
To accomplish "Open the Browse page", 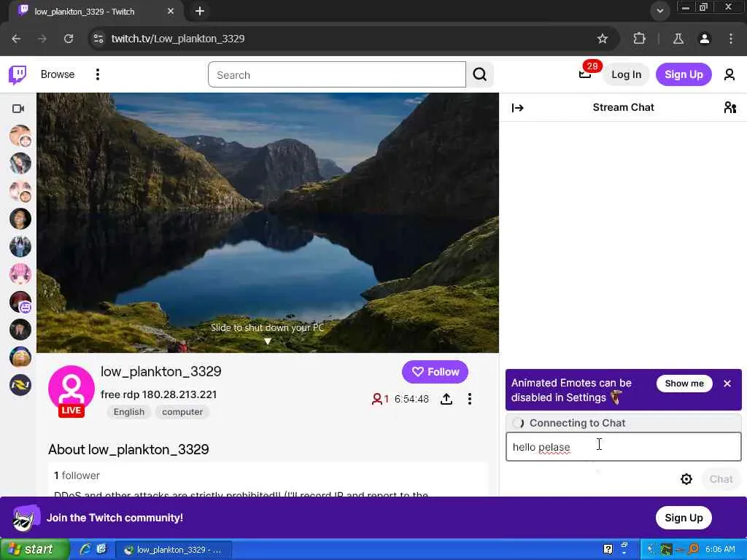I will coord(58,74).
